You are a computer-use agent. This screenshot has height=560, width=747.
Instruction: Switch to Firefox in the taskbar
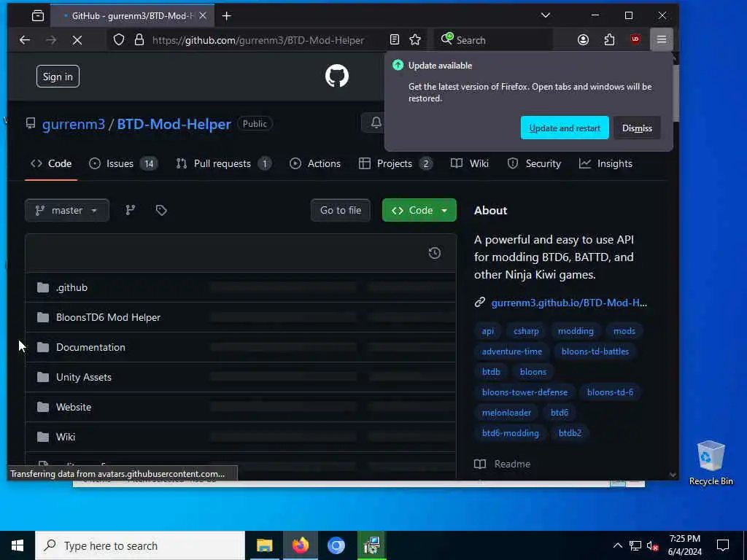300,545
